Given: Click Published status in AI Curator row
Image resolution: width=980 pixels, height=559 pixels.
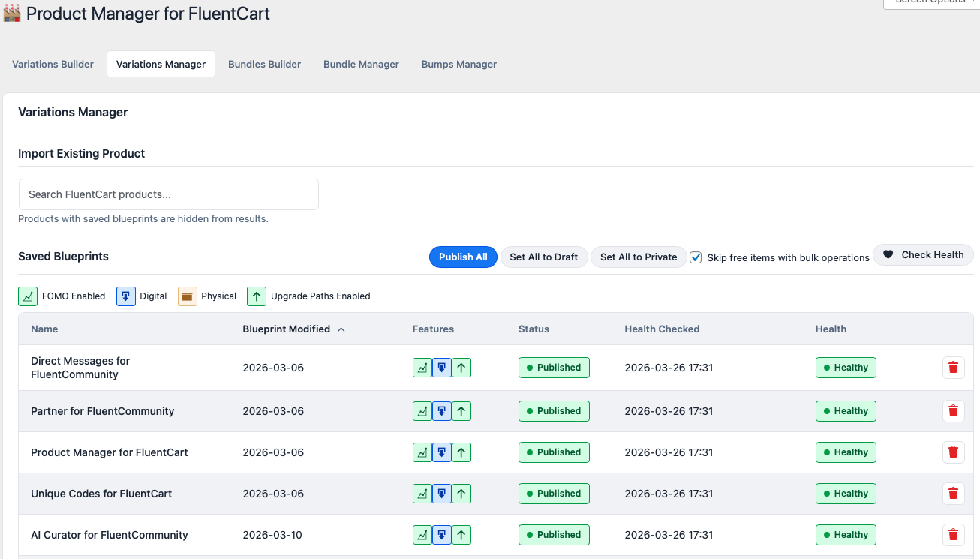Looking at the screenshot, I should 554,535.
